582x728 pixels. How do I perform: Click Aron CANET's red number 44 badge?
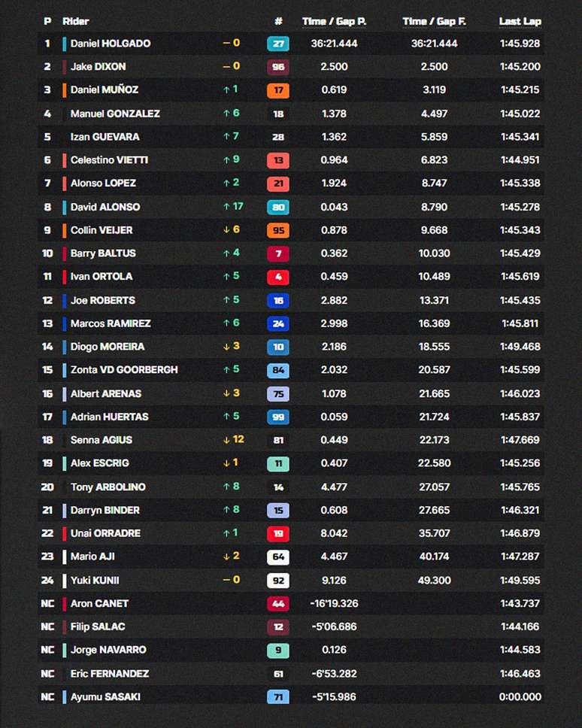click(x=278, y=603)
